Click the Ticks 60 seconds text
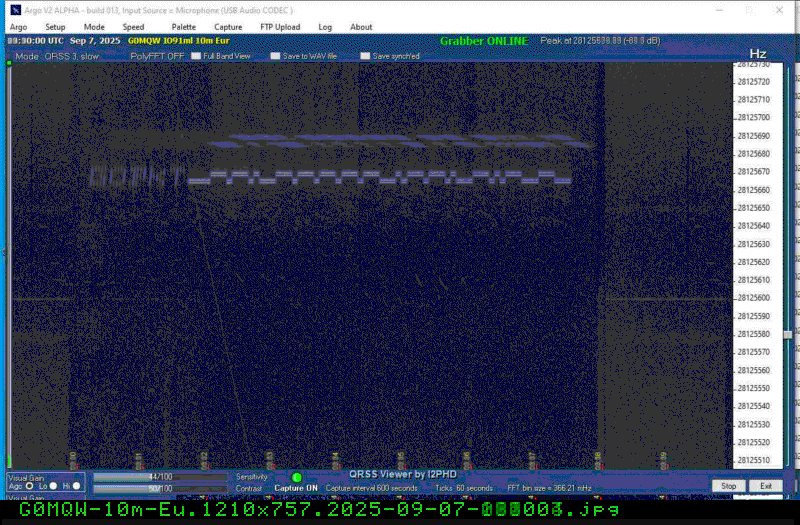The height and width of the screenshot is (525, 800). coord(464,488)
